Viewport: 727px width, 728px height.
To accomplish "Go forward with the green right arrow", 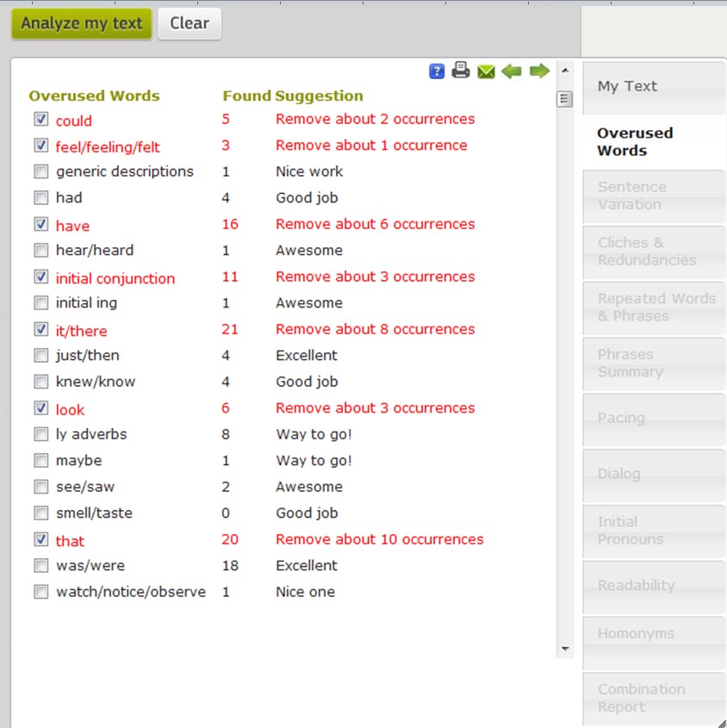I will point(539,72).
